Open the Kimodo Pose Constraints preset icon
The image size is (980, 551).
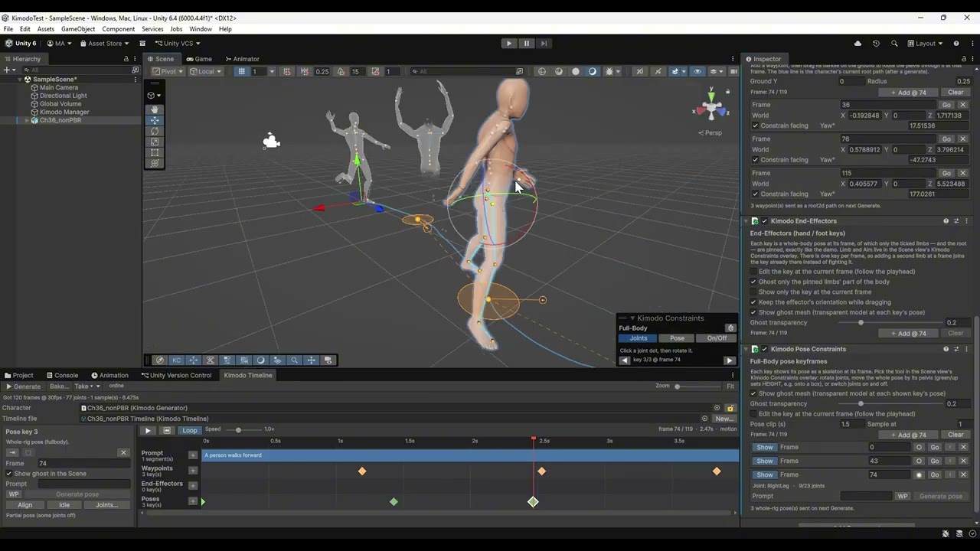956,349
